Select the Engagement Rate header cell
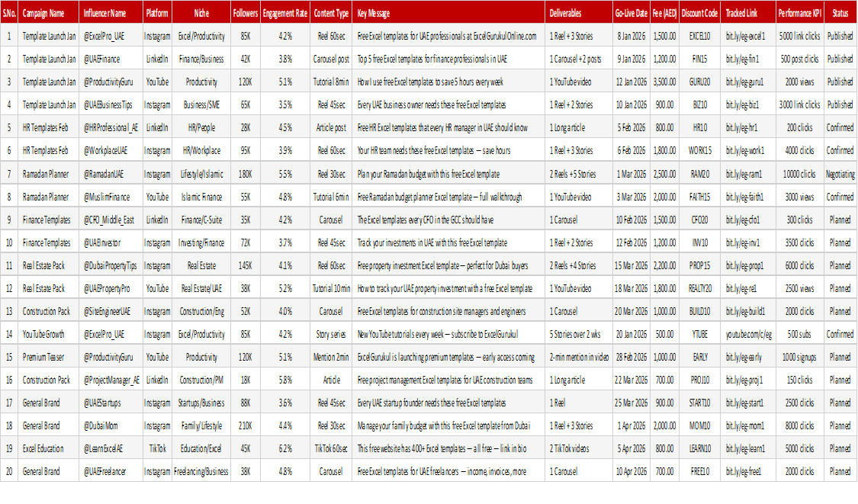858x504 pixels. pyautogui.click(x=285, y=13)
